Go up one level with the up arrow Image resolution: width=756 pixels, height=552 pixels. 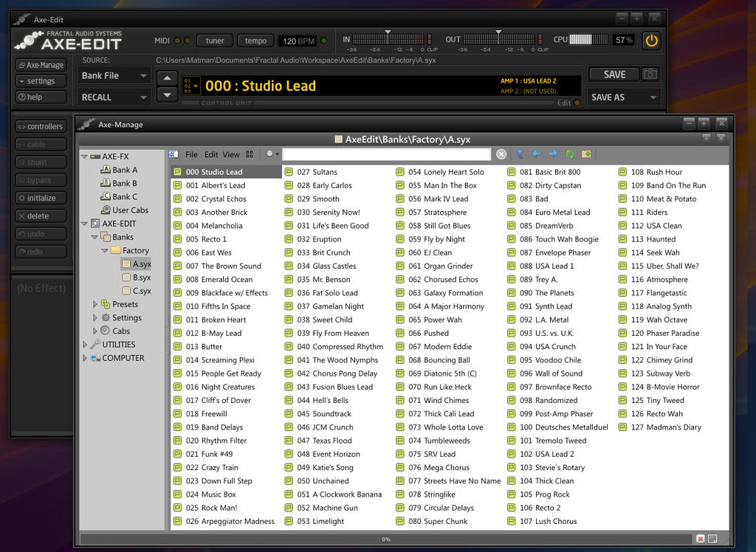(x=520, y=154)
